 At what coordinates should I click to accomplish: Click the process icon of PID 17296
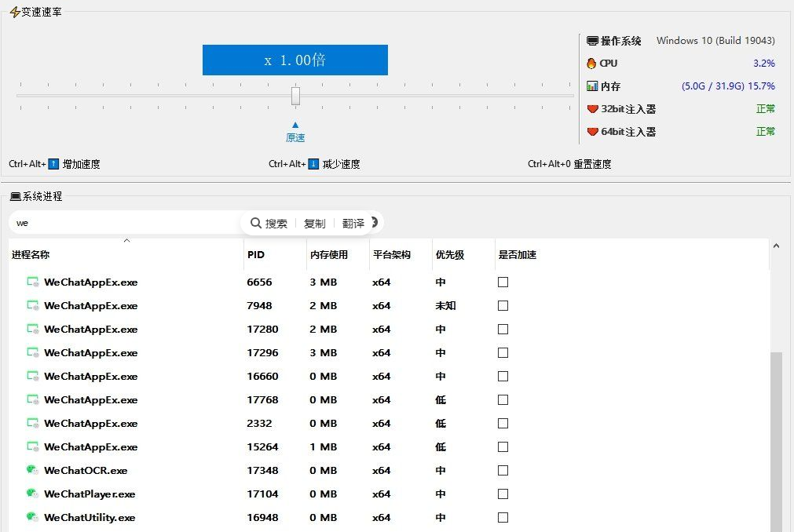pos(32,352)
